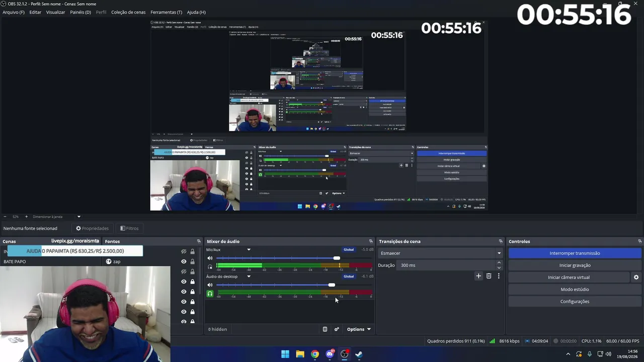Click Iniciar gravação button
The width and height of the screenshot is (644, 362).
[x=575, y=265]
